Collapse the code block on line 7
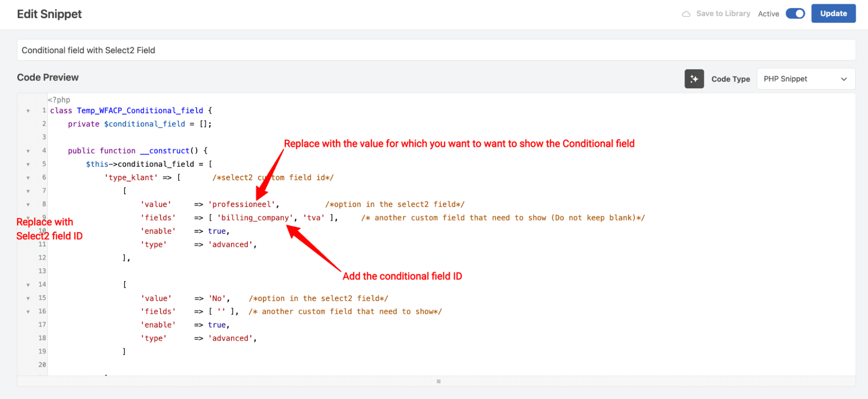868x399 pixels. pyautogui.click(x=28, y=190)
